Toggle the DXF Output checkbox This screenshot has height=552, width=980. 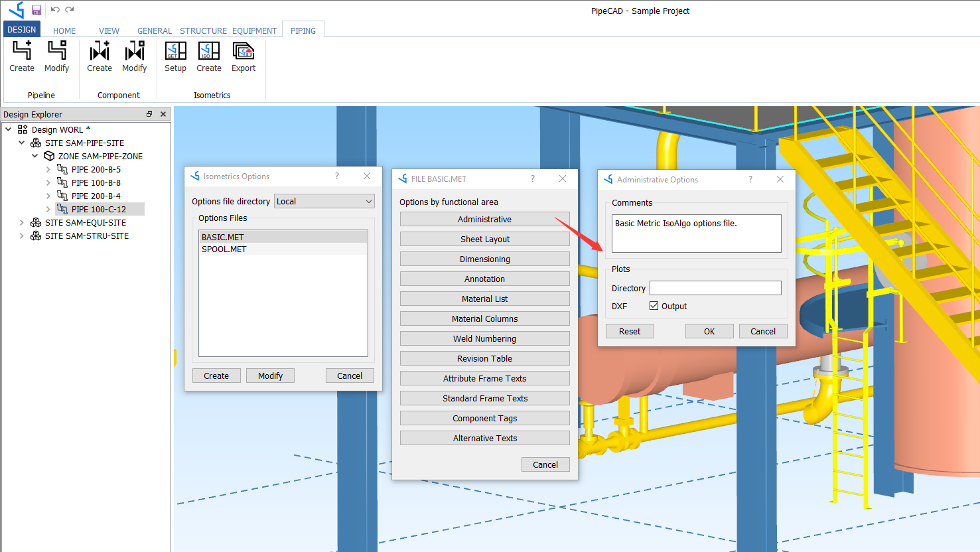(654, 306)
